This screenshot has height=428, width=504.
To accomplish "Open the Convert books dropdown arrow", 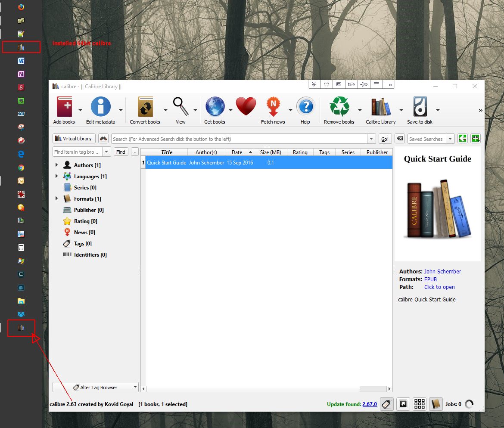I will [x=165, y=110].
